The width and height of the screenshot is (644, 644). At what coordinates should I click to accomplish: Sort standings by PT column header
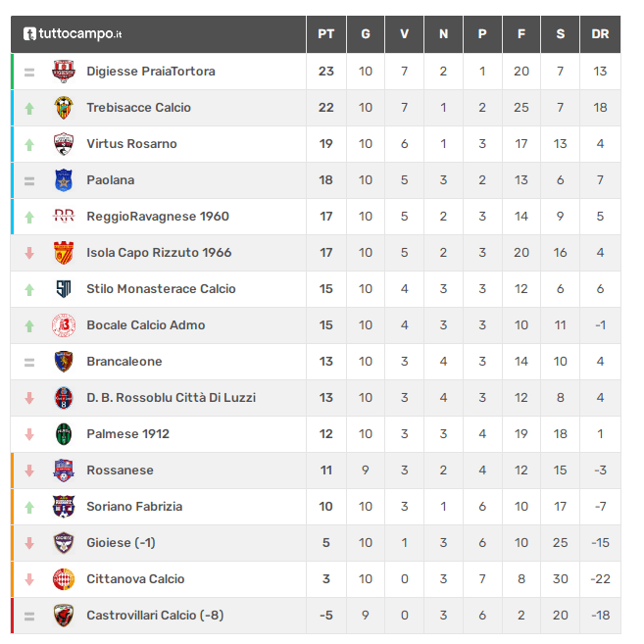point(326,34)
